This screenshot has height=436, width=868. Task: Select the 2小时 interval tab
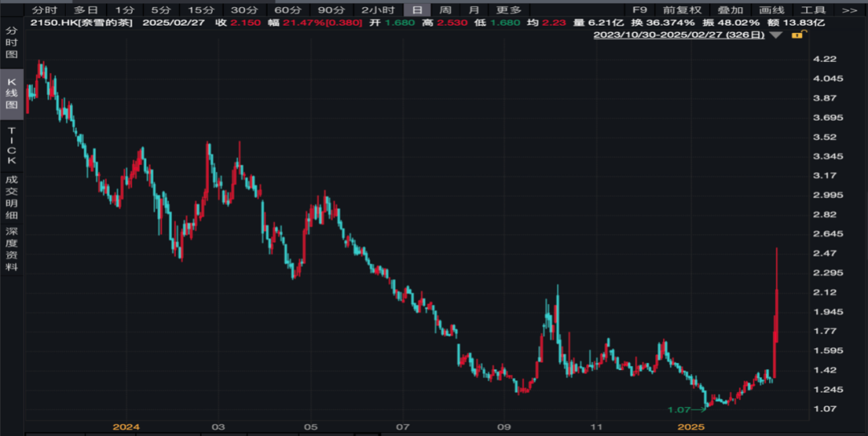pyautogui.click(x=378, y=10)
